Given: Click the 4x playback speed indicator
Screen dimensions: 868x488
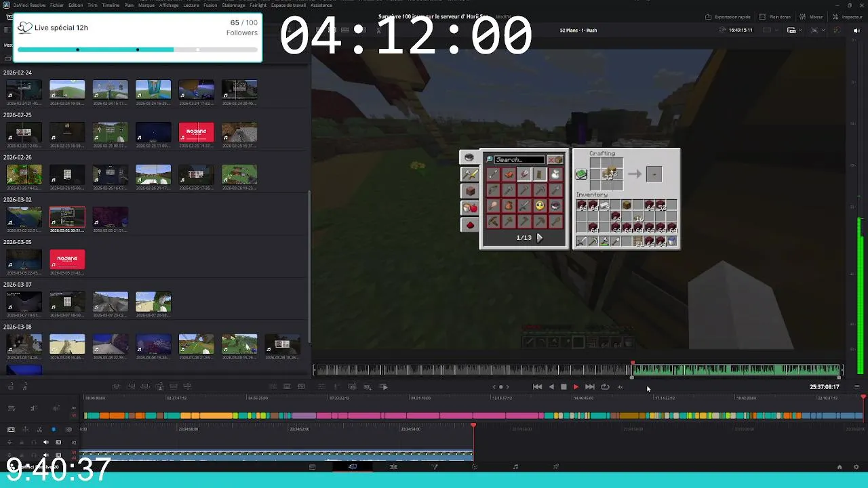Looking at the screenshot, I should 620,387.
